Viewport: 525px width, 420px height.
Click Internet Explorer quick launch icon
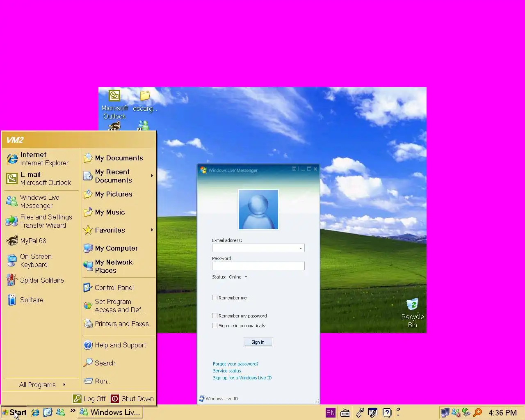click(x=35, y=412)
